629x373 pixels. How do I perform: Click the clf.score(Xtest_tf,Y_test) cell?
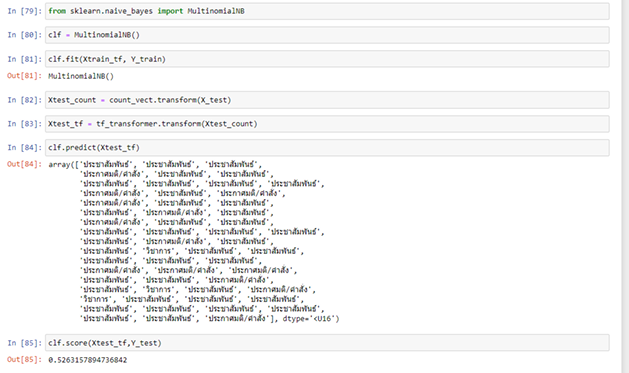tap(327, 343)
